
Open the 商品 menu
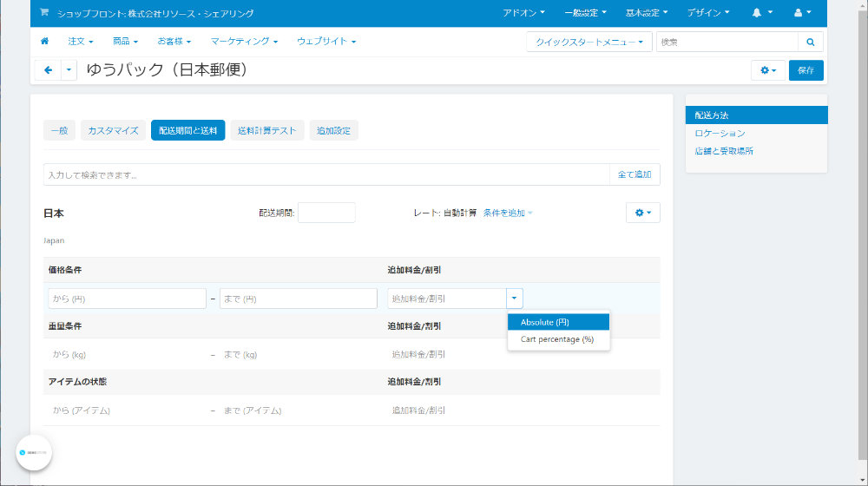(125, 42)
